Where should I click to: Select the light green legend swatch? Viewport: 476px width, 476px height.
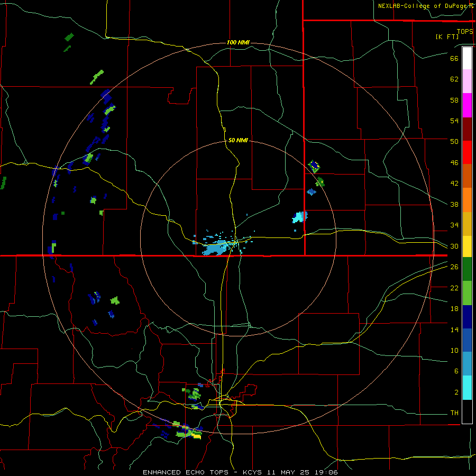pos(467,293)
